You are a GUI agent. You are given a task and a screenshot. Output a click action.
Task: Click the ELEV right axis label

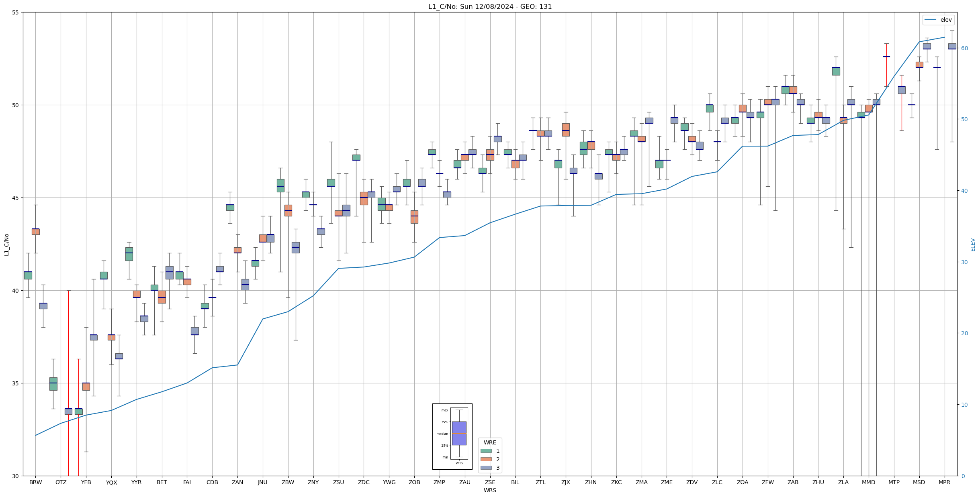(973, 244)
